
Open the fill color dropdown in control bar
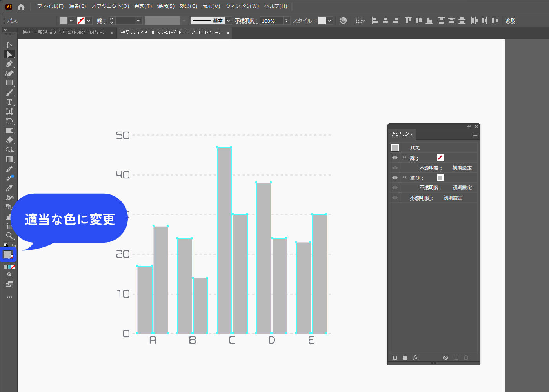tap(71, 20)
